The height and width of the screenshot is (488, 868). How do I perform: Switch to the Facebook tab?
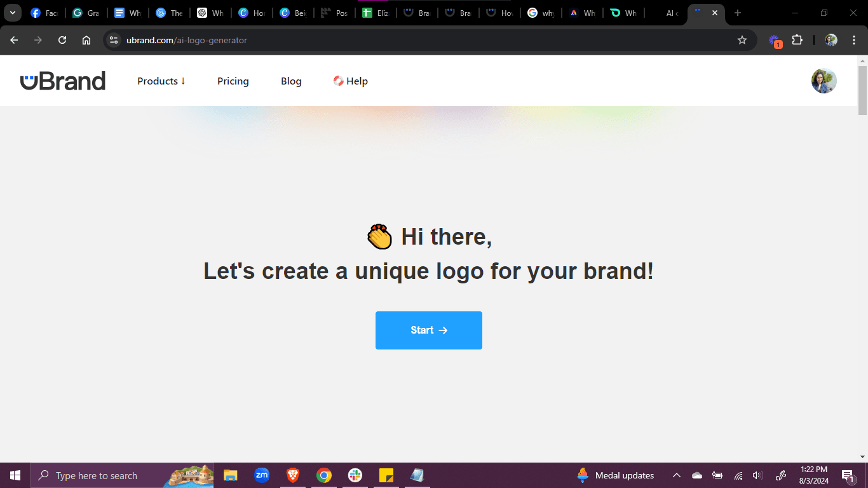pos(44,13)
